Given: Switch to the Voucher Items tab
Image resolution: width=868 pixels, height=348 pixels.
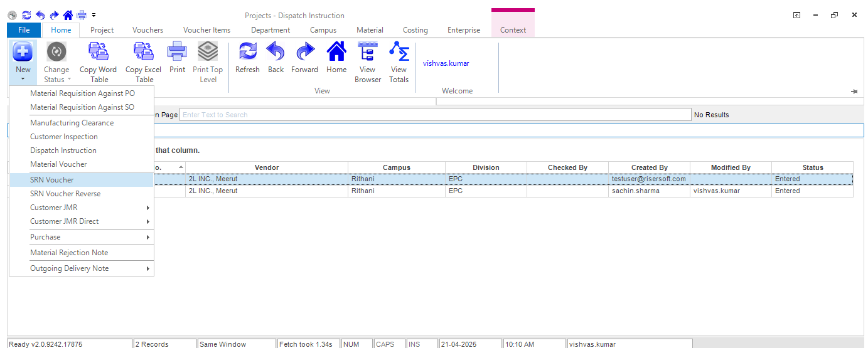Looking at the screenshot, I should (206, 30).
